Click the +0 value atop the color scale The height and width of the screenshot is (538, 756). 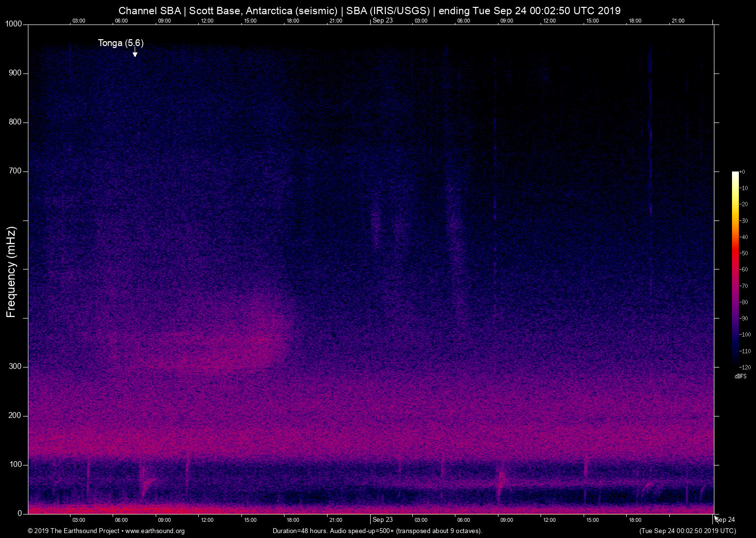742,172
